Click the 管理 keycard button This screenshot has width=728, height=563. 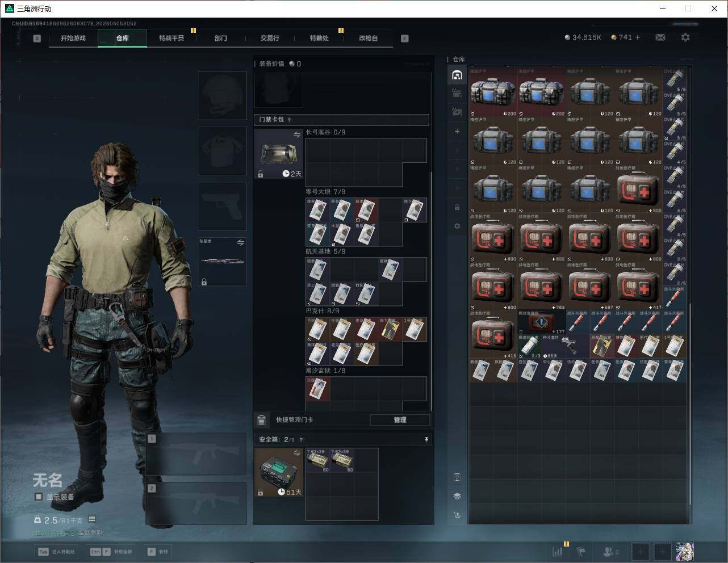click(400, 420)
